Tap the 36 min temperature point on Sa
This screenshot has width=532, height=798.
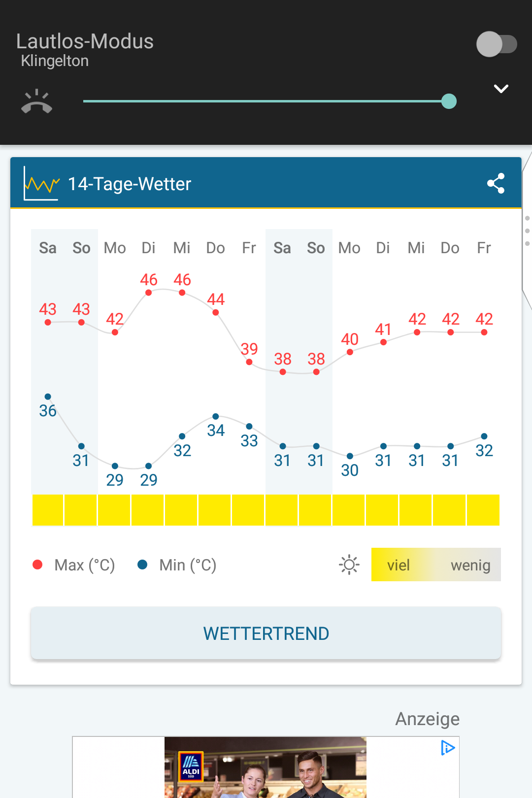tap(48, 397)
